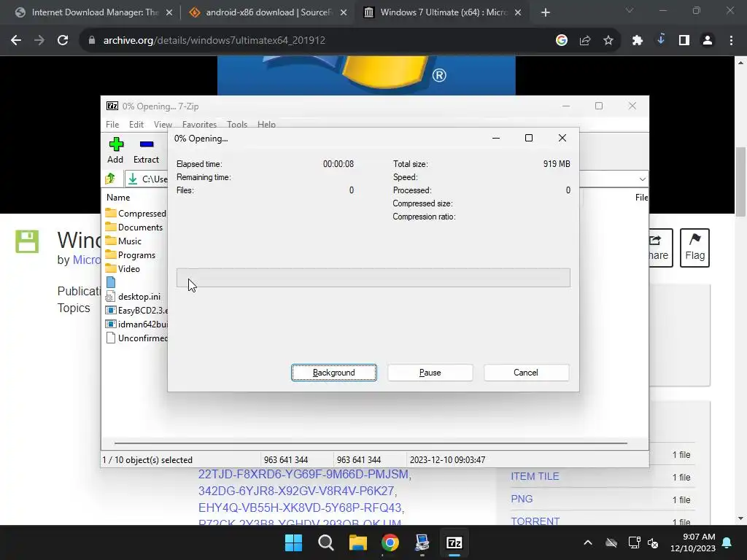The height and width of the screenshot is (560, 747).
Task: Select the Unconfirmed file entry
Action: [x=136, y=338]
